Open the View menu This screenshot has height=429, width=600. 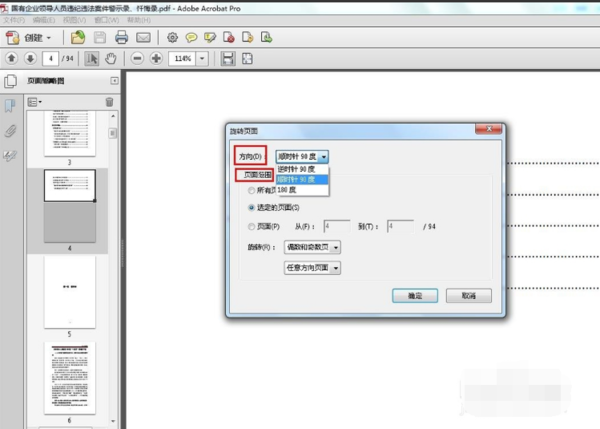(x=74, y=20)
